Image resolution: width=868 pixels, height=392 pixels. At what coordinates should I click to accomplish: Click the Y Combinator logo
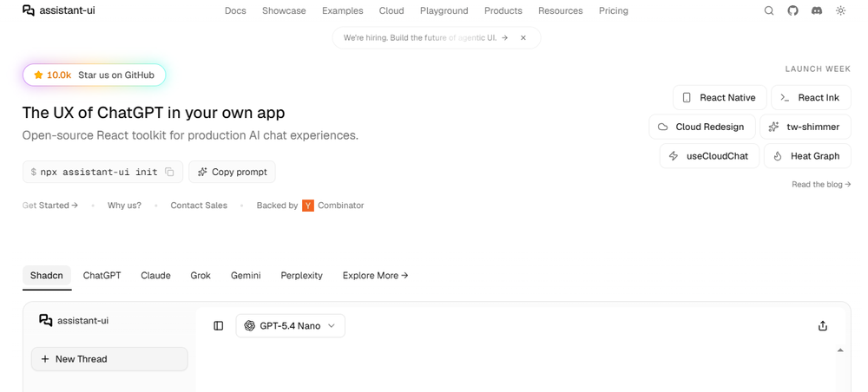click(x=308, y=206)
